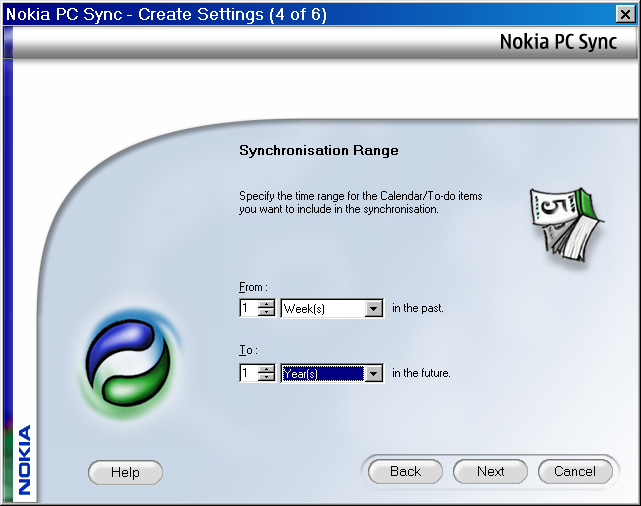Image resolution: width=641 pixels, height=506 pixels.
Task: Focus the To number input field
Action: point(249,373)
